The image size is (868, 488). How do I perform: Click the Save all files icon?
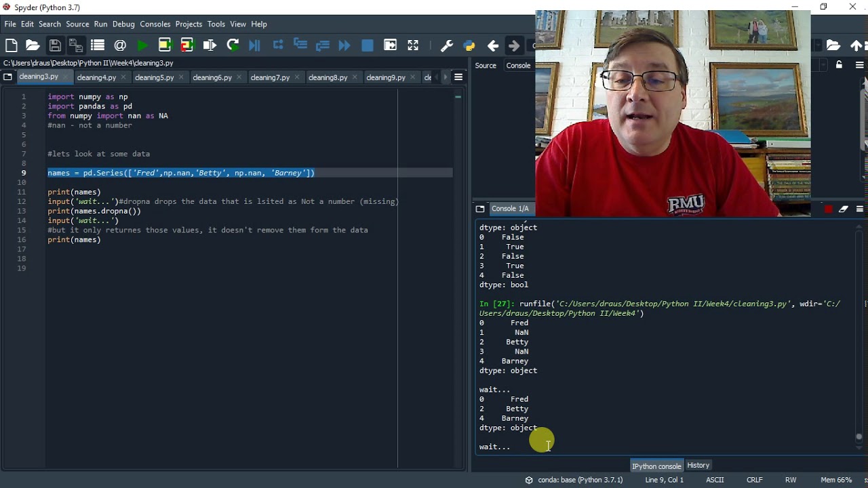pyautogui.click(x=76, y=45)
